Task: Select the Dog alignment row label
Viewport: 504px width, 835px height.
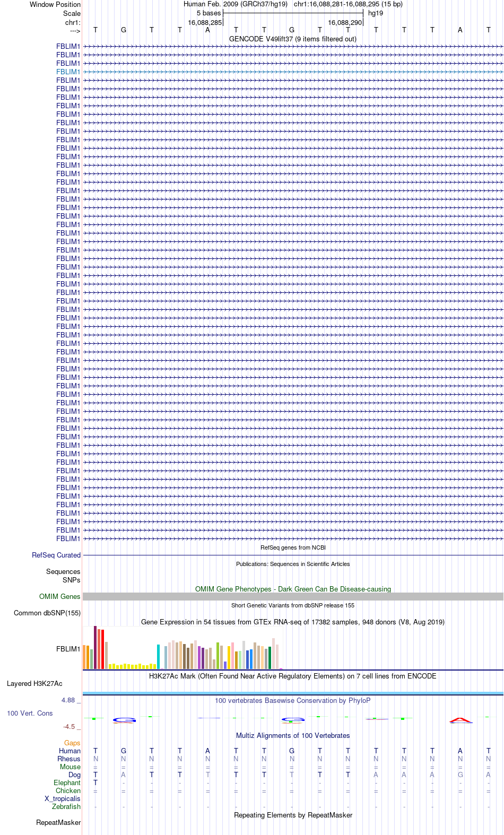Action: 74,775
